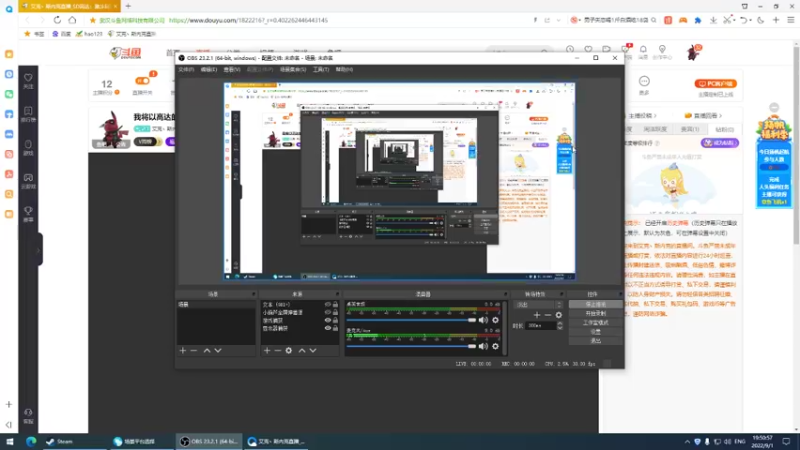This screenshot has height=450, width=800.
Task: Add a new scene with plus icon
Action: [183, 351]
